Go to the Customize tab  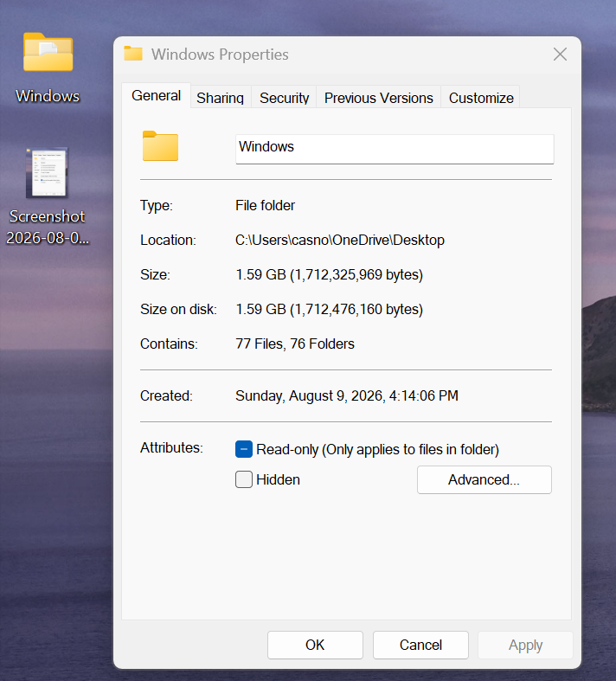point(481,98)
